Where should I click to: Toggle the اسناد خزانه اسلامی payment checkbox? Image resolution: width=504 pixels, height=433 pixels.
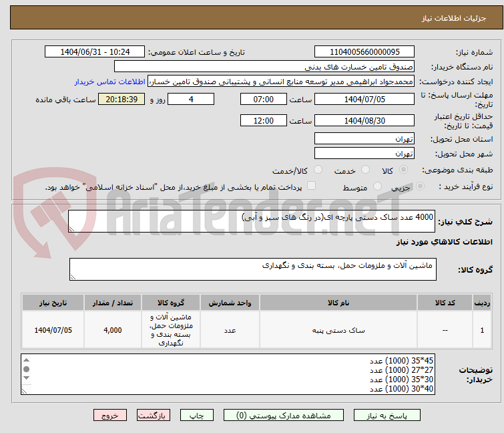311,186
